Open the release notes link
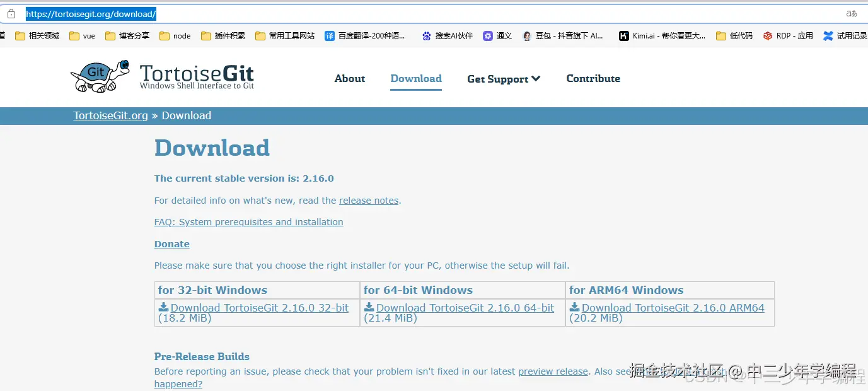The height and width of the screenshot is (391, 868). pyautogui.click(x=369, y=201)
